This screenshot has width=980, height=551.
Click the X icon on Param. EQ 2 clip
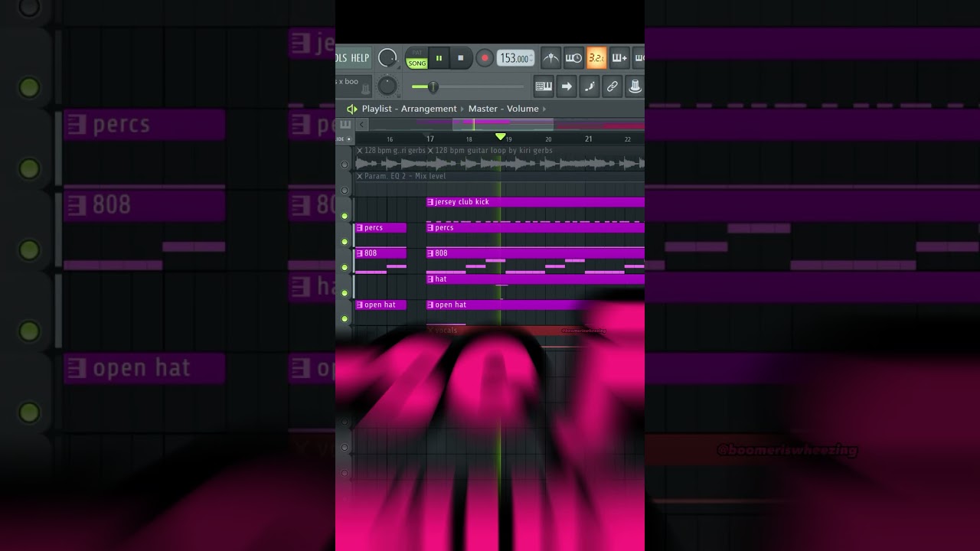(359, 177)
